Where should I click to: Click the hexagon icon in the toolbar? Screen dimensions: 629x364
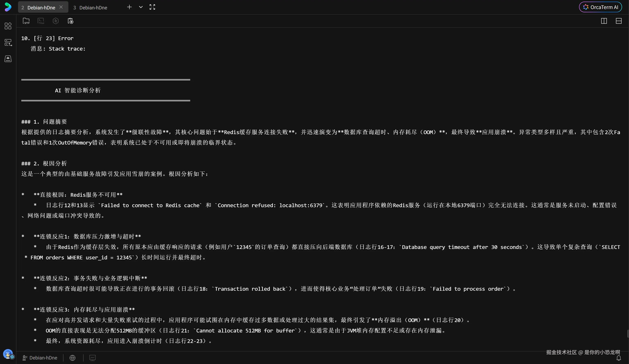(x=56, y=21)
